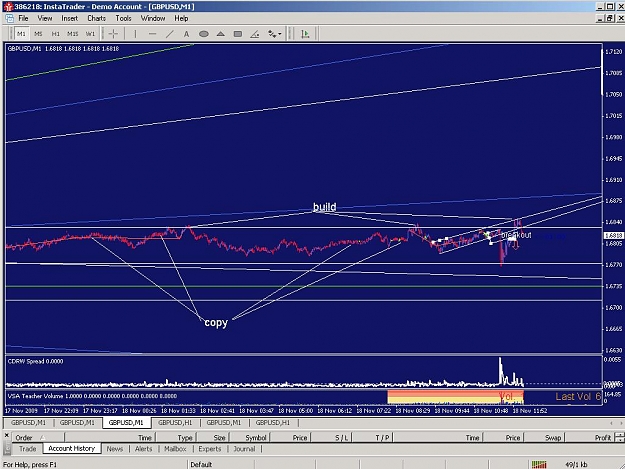Click the 'copy' chart label
Viewport: 625px width, 469px height.
[x=216, y=322]
